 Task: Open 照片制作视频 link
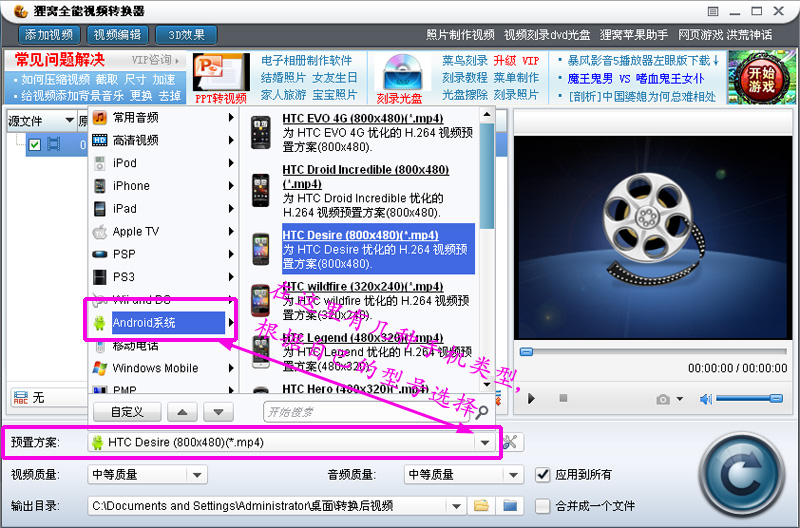460,35
